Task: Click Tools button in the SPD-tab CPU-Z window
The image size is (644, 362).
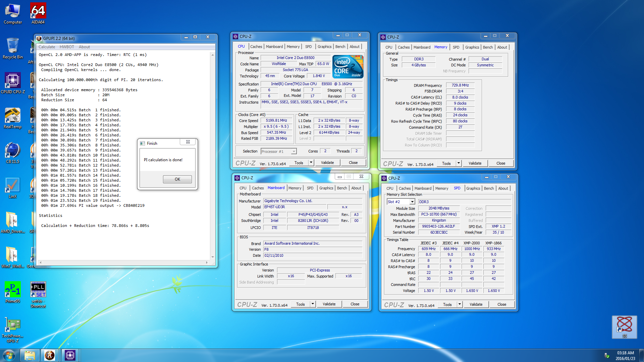Action: coord(447,304)
